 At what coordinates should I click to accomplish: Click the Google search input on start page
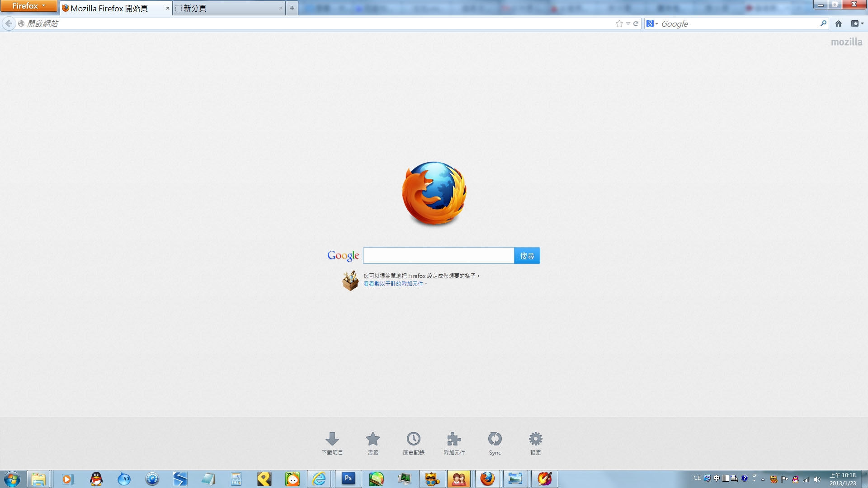point(438,256)
